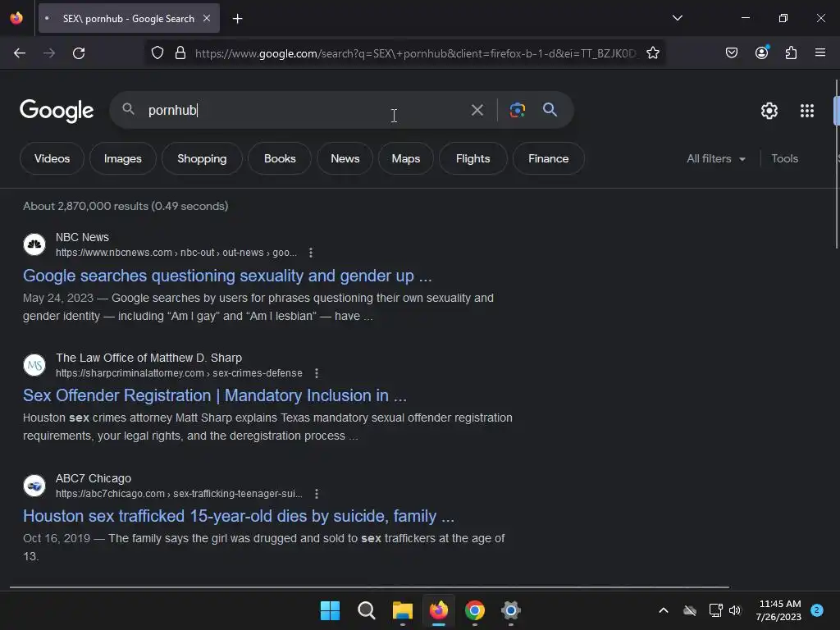This screenshot has height=630, width=840.
Task: Click the Google logo
Action: click(57, 111)
